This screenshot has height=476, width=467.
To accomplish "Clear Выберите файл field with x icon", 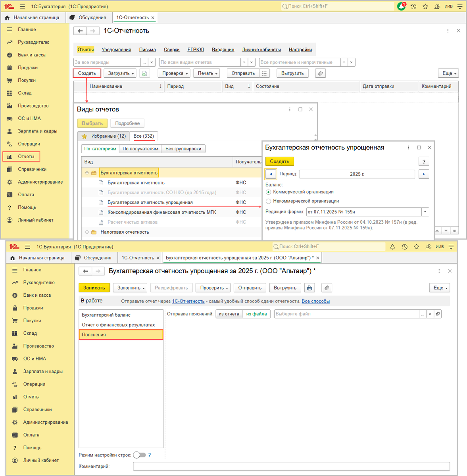I will 430,314.
